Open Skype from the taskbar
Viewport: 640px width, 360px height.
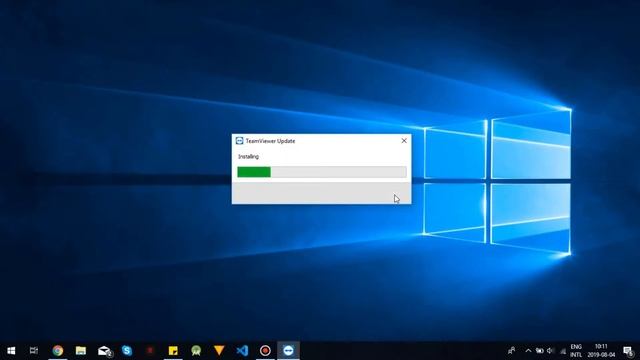(x=127, y=351)
